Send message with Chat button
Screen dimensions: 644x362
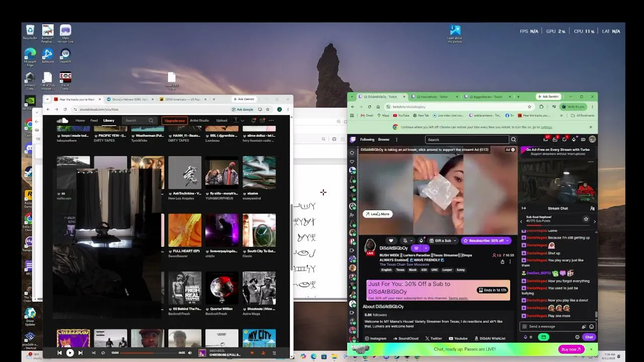[x=589, y=337]
